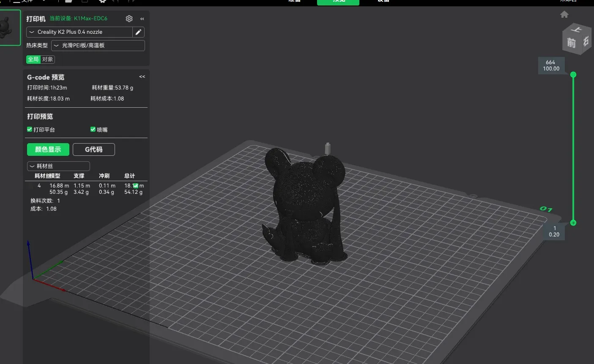Open Creality K2 Plus 0.4 nozzle dropdown
The width and height of the screenshot is (594, 364).
79,32
